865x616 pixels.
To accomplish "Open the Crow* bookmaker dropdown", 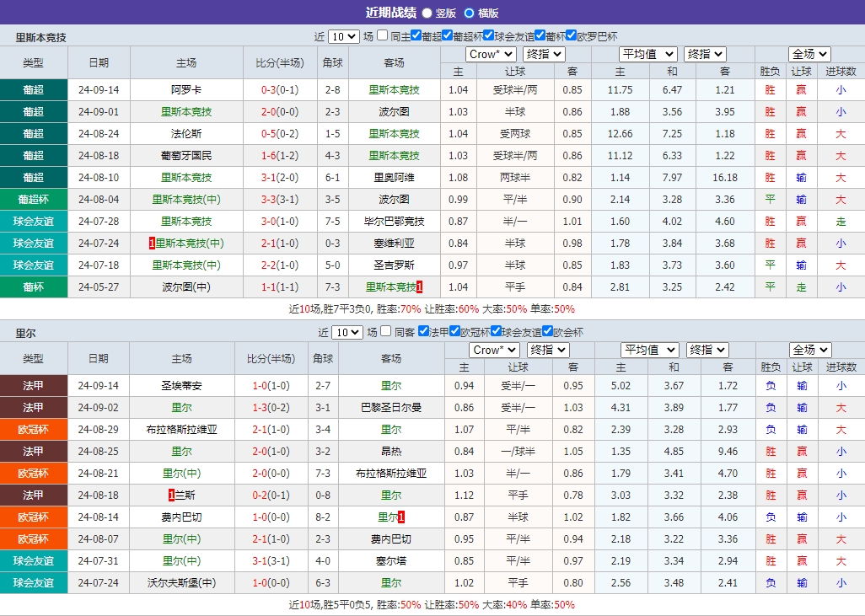I will [492, 53].
